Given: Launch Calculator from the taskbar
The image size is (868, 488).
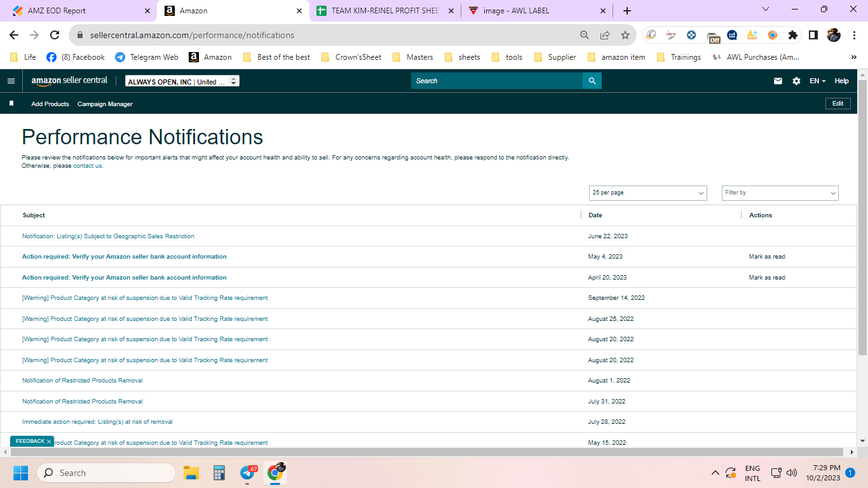Looking at the screenshot, I should [219, 473].
